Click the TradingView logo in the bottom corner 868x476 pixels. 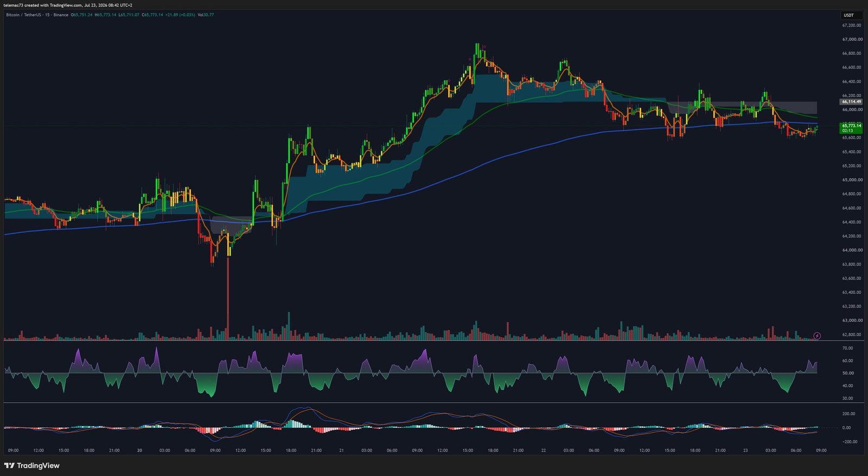coord(32,466)
